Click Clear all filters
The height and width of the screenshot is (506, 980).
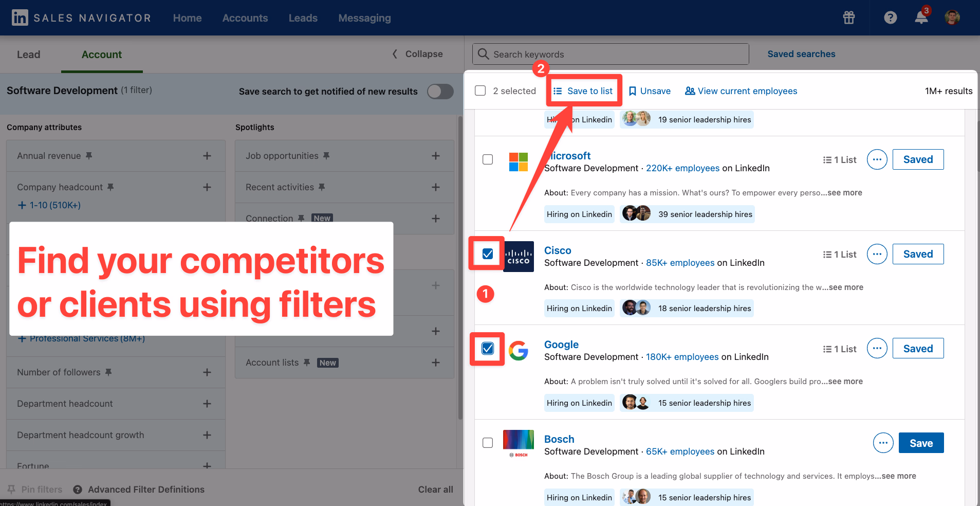pos(435,490)
